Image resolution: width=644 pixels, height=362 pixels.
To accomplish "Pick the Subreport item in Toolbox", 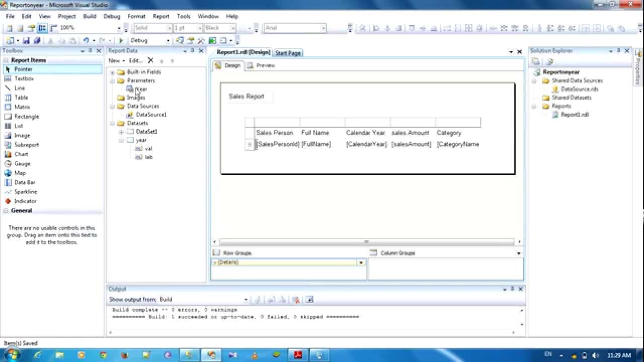I will coord(26,144).
